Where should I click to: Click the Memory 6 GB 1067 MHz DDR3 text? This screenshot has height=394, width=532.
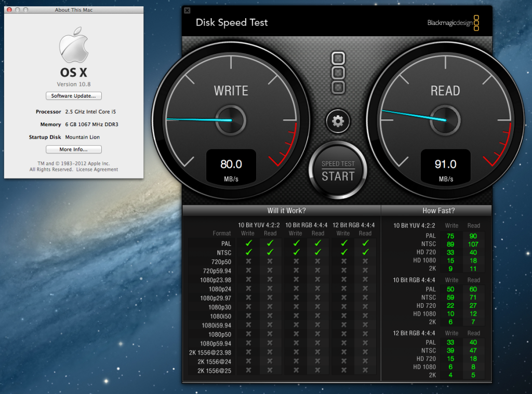79,125
